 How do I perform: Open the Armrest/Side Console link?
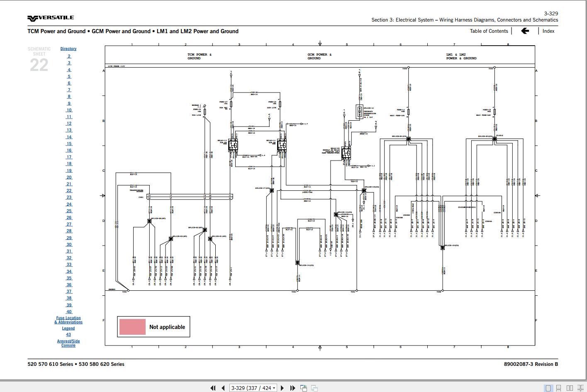[x=68, y=343]
